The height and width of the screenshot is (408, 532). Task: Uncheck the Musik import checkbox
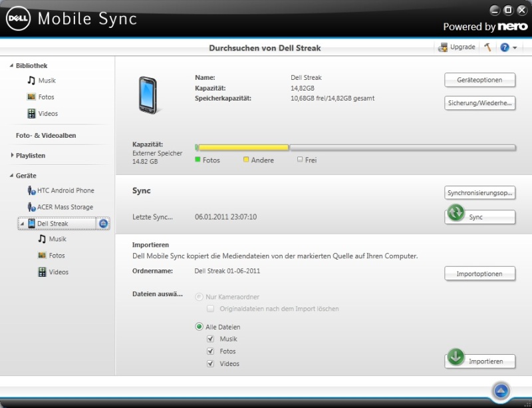pyautogui.click(x=211, y=339)
